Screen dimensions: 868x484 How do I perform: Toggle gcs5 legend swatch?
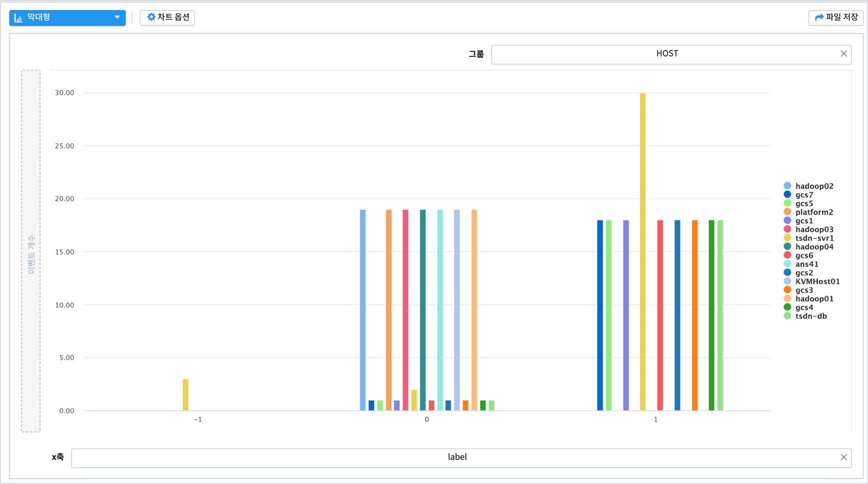pos(787,203)
